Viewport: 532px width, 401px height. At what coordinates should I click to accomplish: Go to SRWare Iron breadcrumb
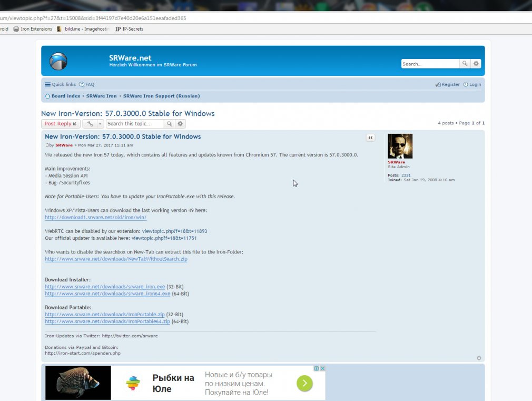click(x=101, y=96)
